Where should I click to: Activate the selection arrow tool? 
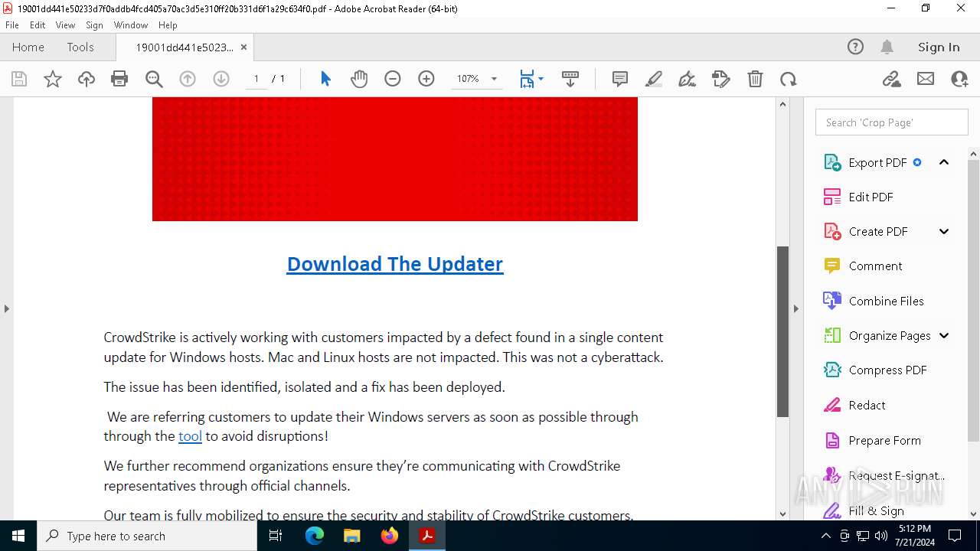pyautogui.click(x=325, y=79)
